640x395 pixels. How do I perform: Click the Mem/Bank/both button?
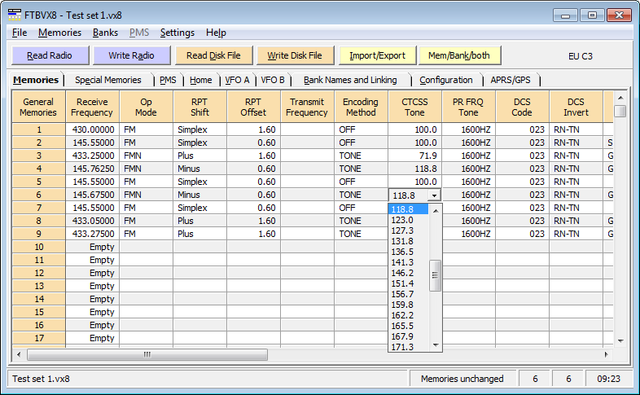coord(459,55)
